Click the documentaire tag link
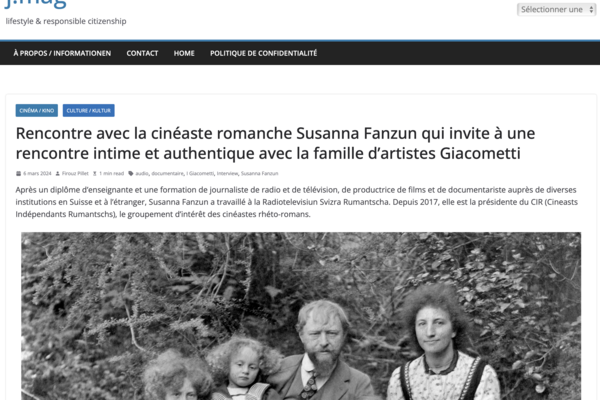 (167, 173)
